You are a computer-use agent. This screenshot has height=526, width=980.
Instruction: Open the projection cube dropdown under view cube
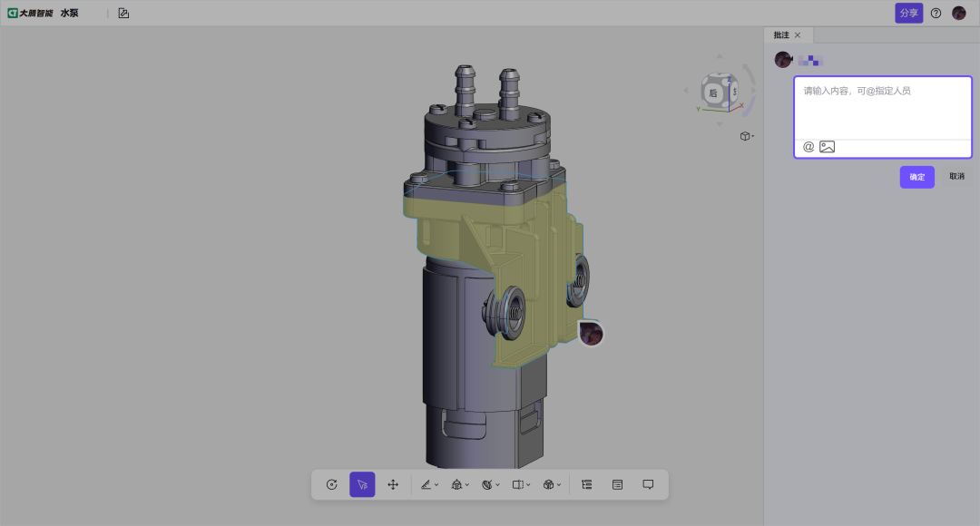pos(747,136)
